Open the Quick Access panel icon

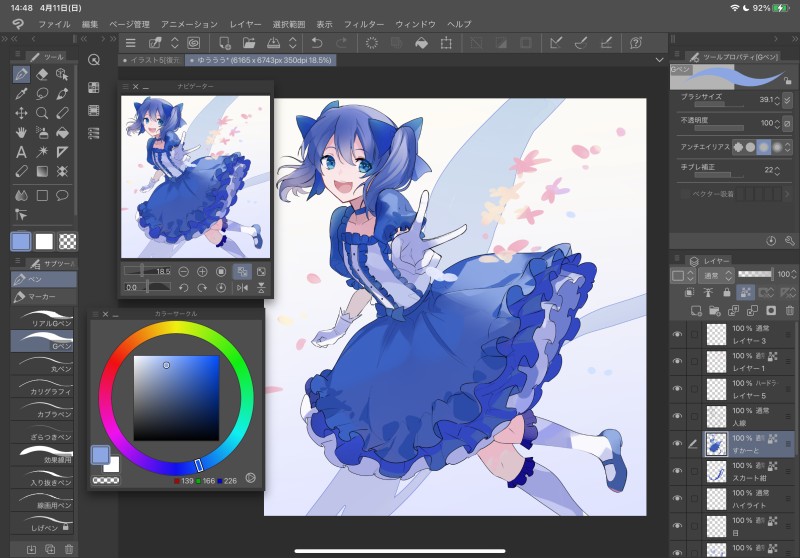click(94, 60)
